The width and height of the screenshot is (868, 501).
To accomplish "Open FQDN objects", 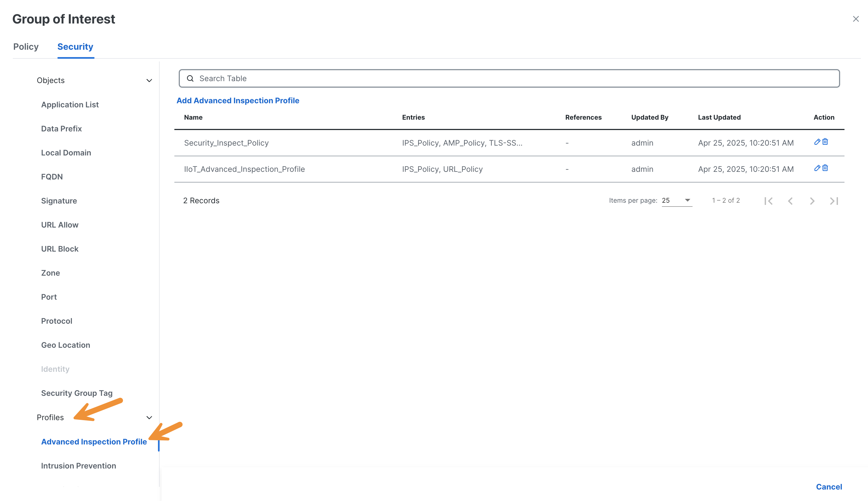I will click(x=52, y=177).
